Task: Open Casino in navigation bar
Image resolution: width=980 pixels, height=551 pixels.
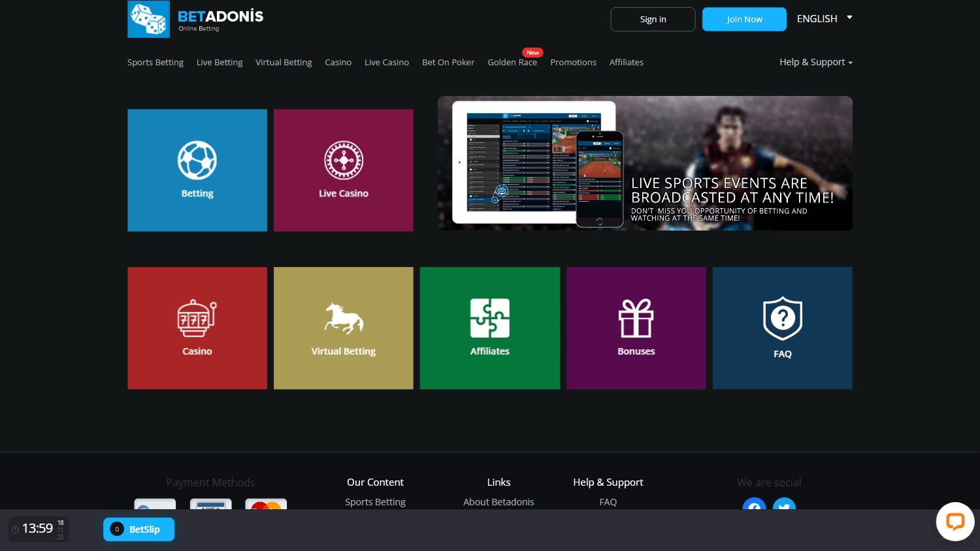Action: 338,63
